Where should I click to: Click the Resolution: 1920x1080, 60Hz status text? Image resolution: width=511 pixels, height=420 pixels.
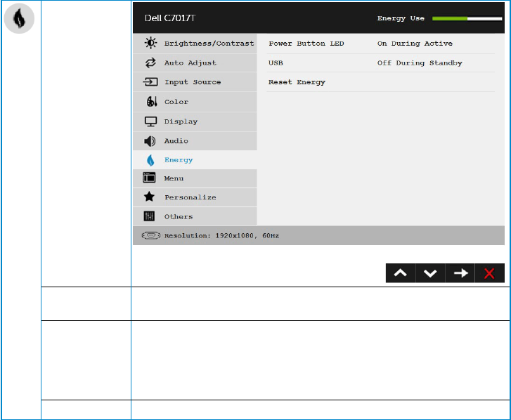(x=221, y=235)
